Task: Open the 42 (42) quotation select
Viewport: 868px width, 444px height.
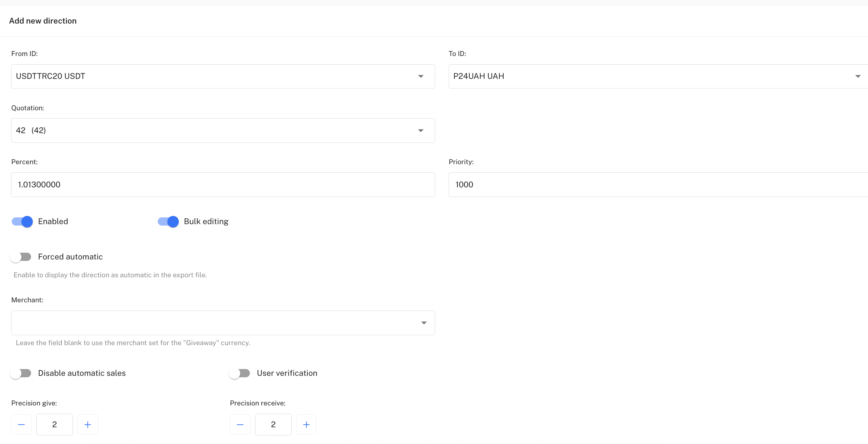Action: pyautogui.click(x=214, y=131)
